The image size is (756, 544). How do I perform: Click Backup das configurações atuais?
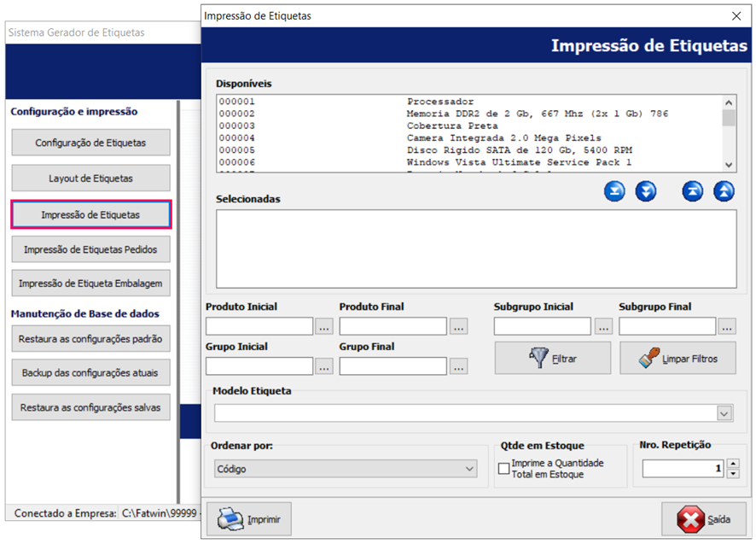(90, 373)
